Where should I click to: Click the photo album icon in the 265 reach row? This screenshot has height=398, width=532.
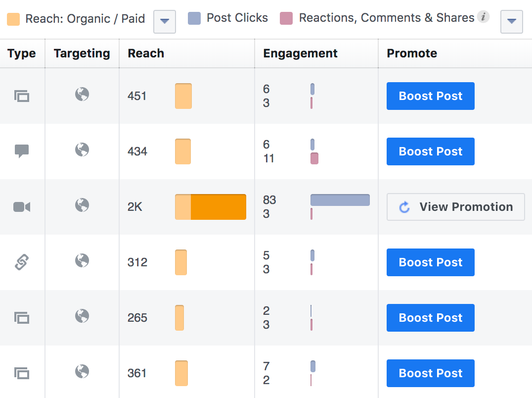pyautogui.click(x=22, y=318)
